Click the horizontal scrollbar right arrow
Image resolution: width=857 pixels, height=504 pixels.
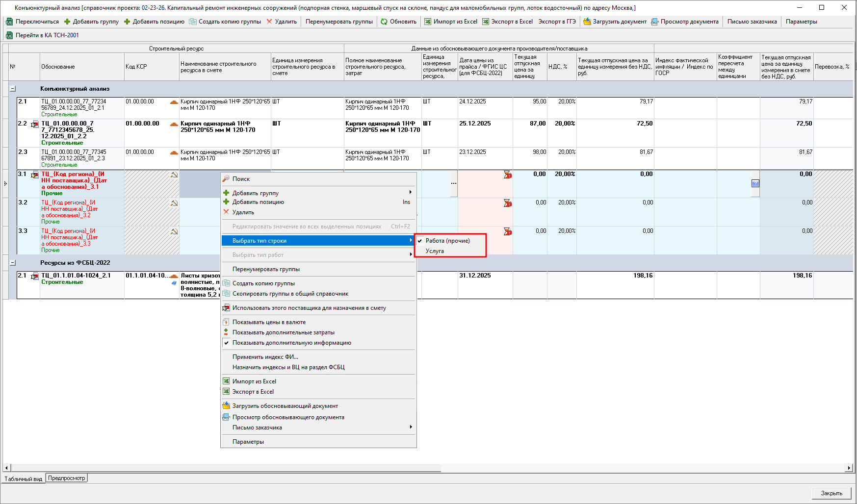coord(849,468)
